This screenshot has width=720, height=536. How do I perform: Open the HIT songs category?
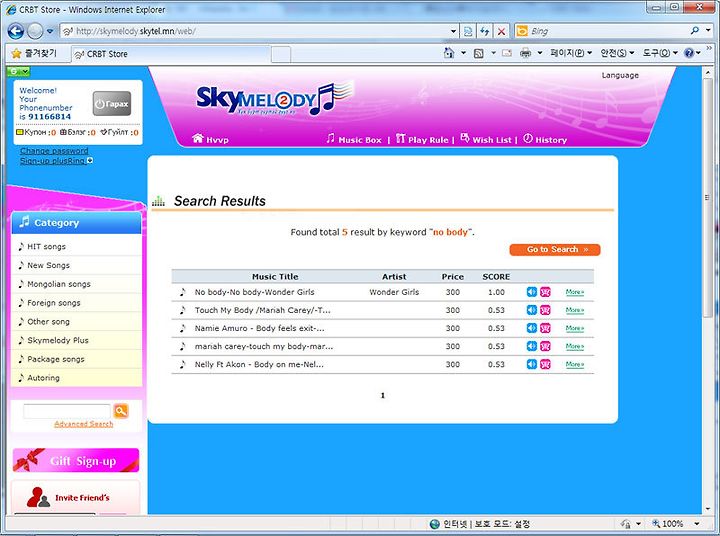tap(77, 247)
